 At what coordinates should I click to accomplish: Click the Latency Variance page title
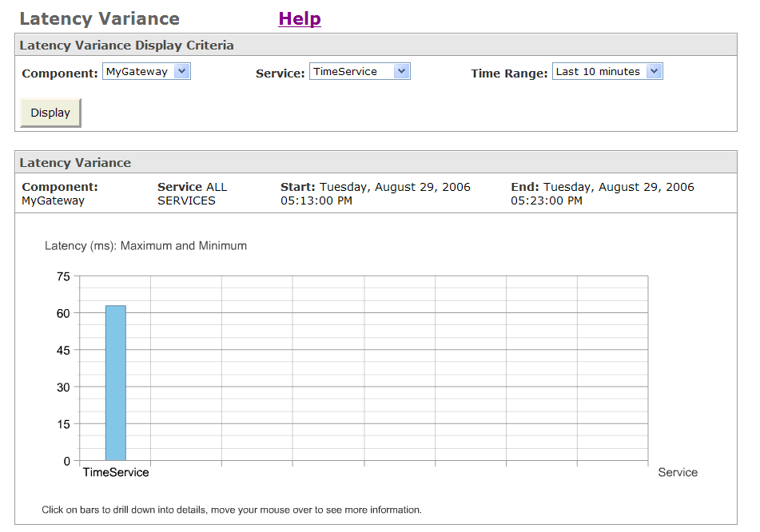pos(99,19)
